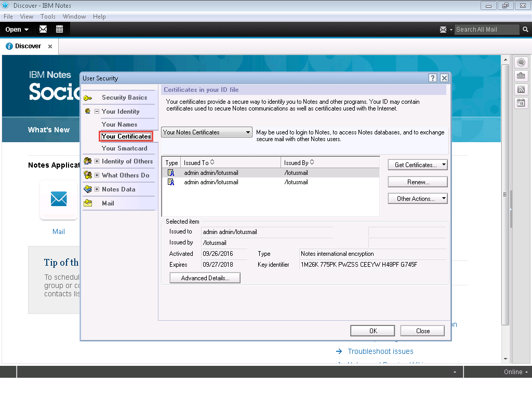Open the search scope dropdown arrow

coord(451,30)
